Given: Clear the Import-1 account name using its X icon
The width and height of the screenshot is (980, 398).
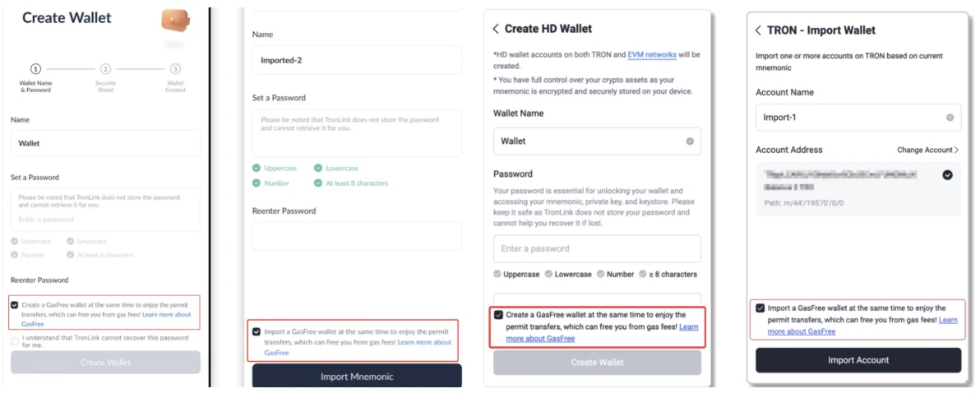Looking at the screenshot, I should (x=950, y=118).
